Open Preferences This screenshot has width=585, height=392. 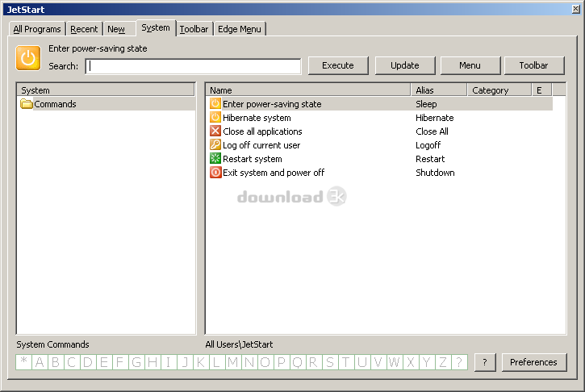point(534,362)
